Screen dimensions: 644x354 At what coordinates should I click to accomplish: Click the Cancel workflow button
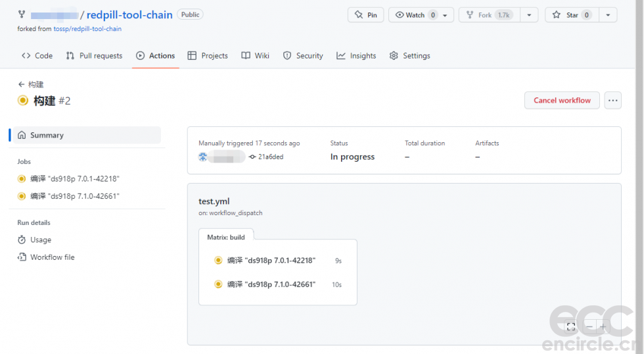tap(562, 100)
